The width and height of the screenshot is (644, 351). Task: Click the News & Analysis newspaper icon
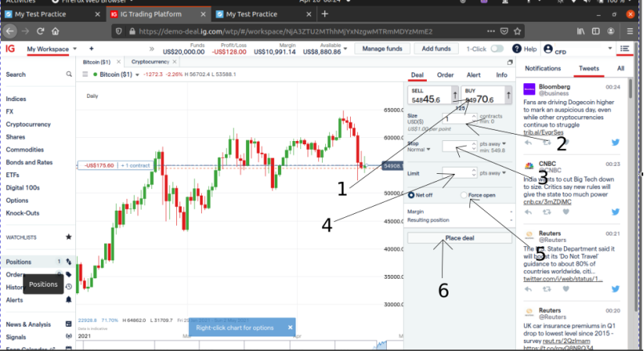click(69, 325)
